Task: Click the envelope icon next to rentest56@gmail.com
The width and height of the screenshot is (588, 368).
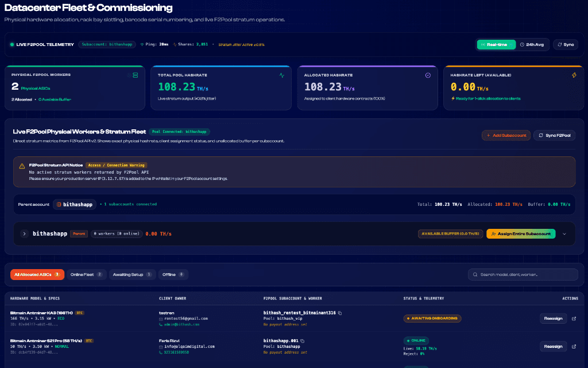Action: 161,319
